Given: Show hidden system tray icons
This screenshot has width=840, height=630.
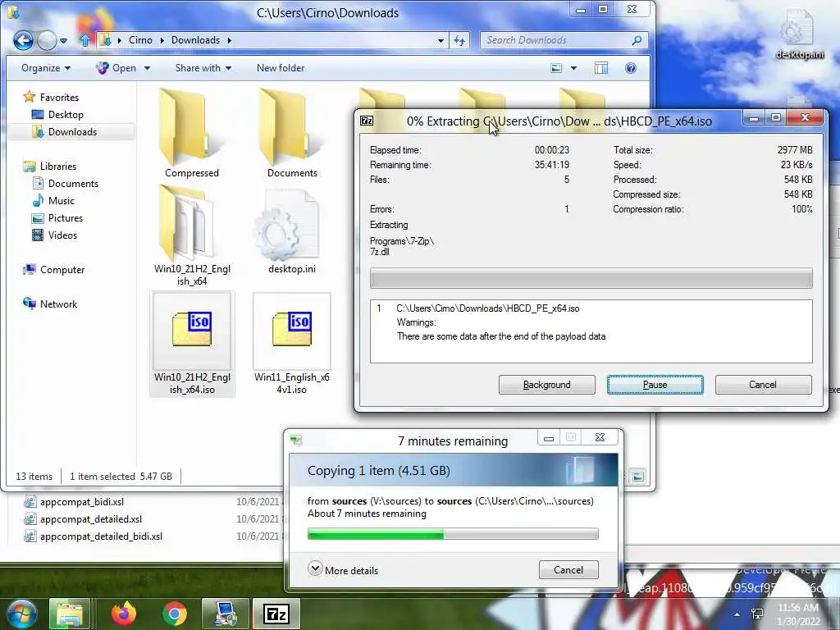Looking at the screenshot, I should click(x=737, y=614).
